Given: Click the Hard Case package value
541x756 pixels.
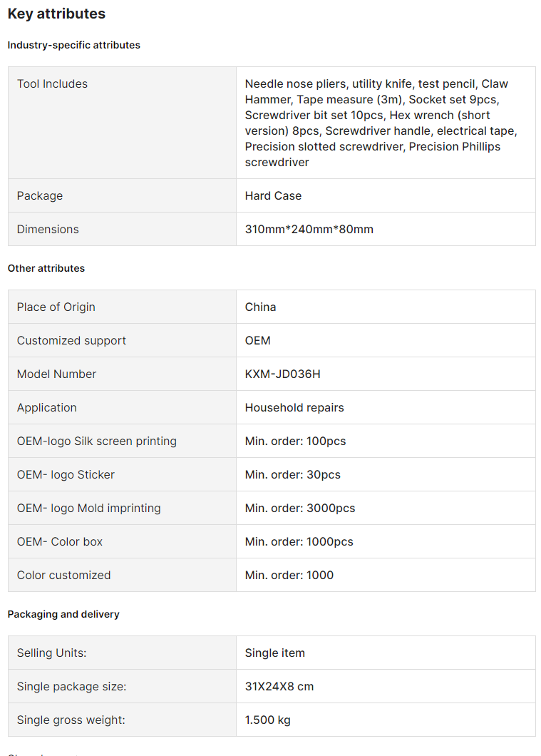Looking at the screenshot, I should tap(273, 195).
